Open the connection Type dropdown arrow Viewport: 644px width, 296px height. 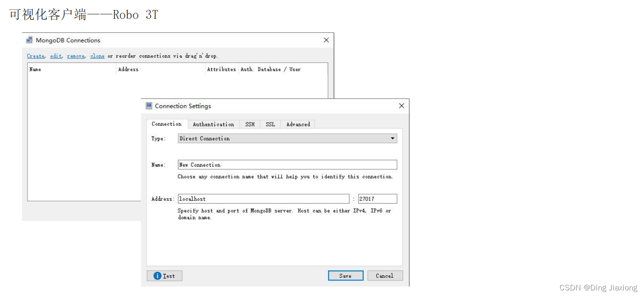coord(392,139)
